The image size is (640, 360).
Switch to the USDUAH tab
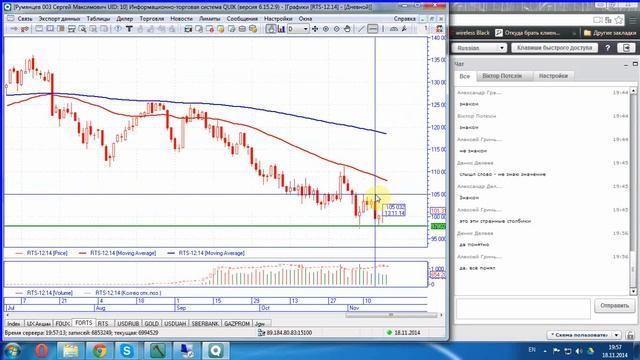coord(176,324)
